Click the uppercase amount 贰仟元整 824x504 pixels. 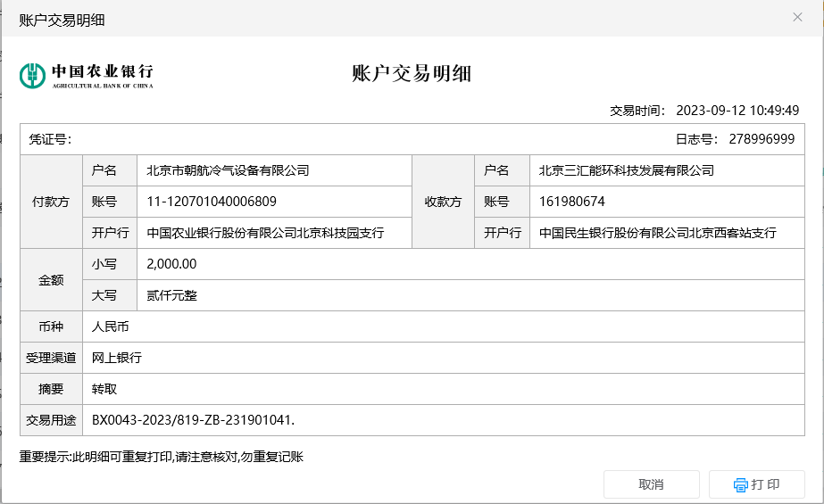click(171, 295)
